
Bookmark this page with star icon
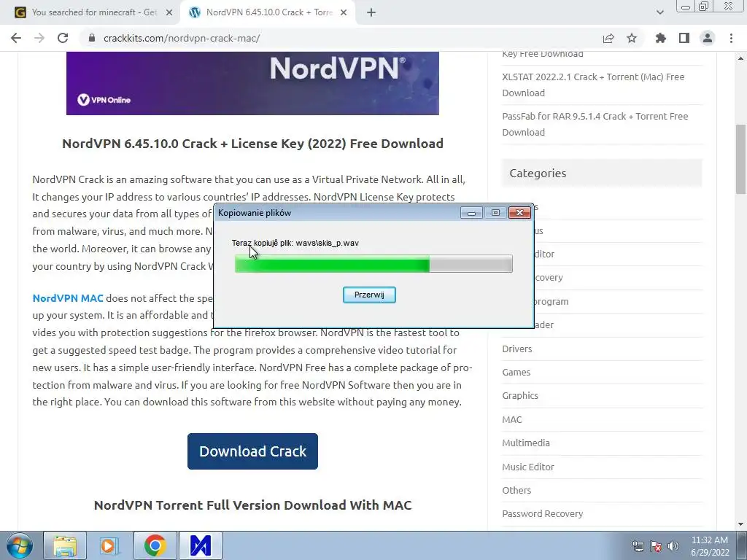click(x=632, y=38)
